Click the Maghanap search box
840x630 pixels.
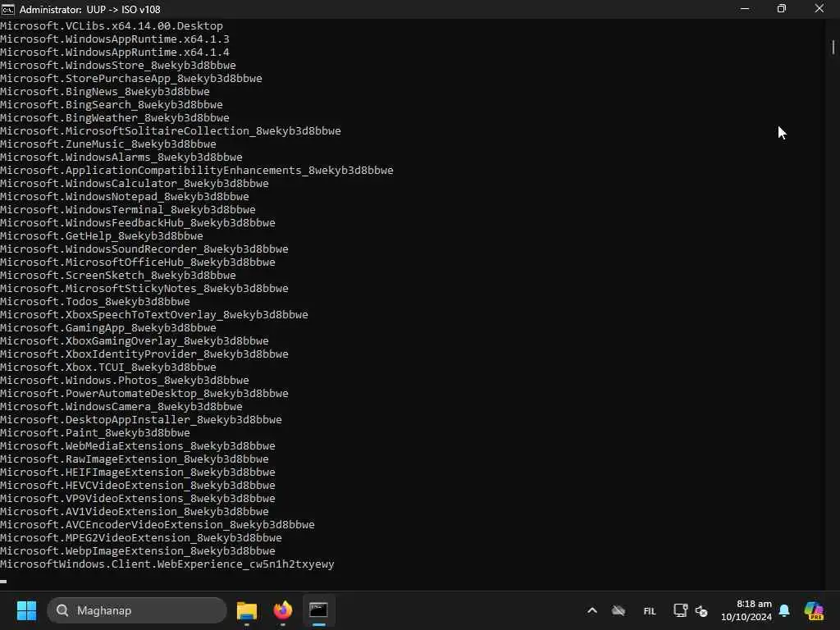point(137,610)
